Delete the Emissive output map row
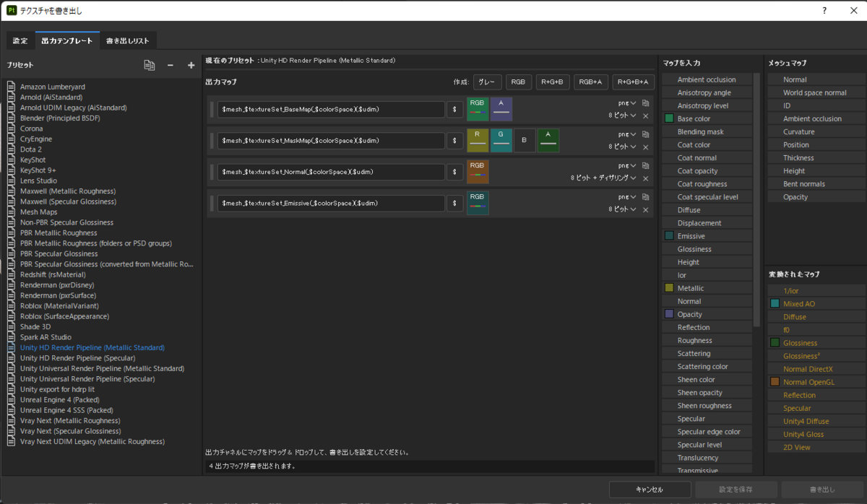The height and width of the screenshot is (504, 867). [645, 209]
